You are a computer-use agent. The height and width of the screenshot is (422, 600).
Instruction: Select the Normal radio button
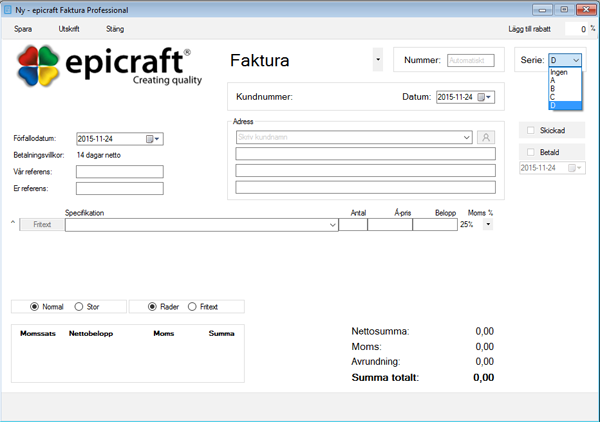tap(34, 307)
